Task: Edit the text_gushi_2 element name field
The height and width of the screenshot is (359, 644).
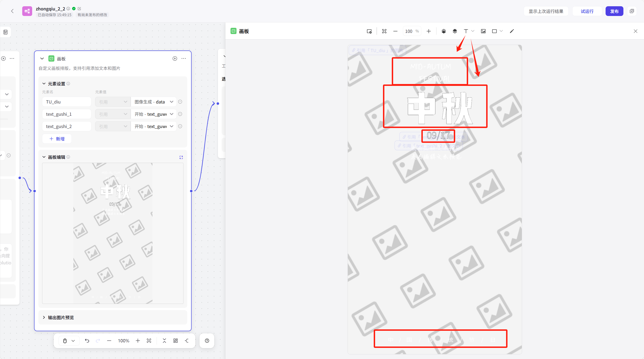Action: click(x=67, y=126)
